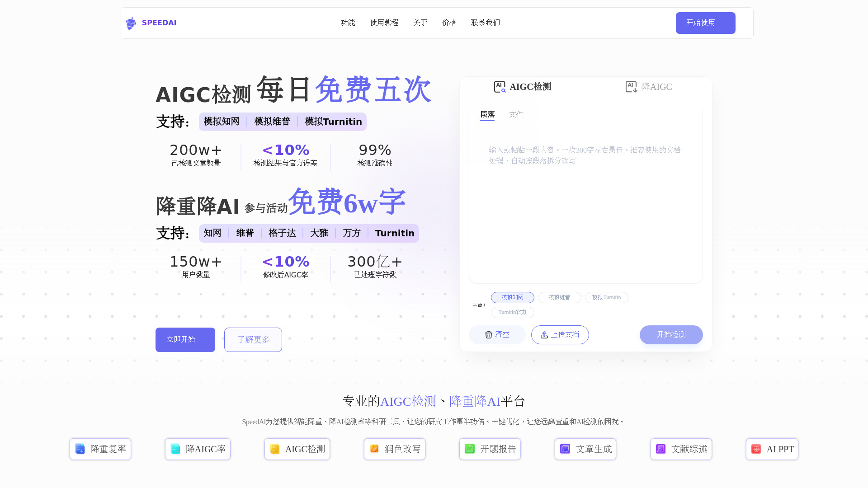This screenshot has width=868, height=488.
Task: Click the trash icon to clear content
Action: 489,335
